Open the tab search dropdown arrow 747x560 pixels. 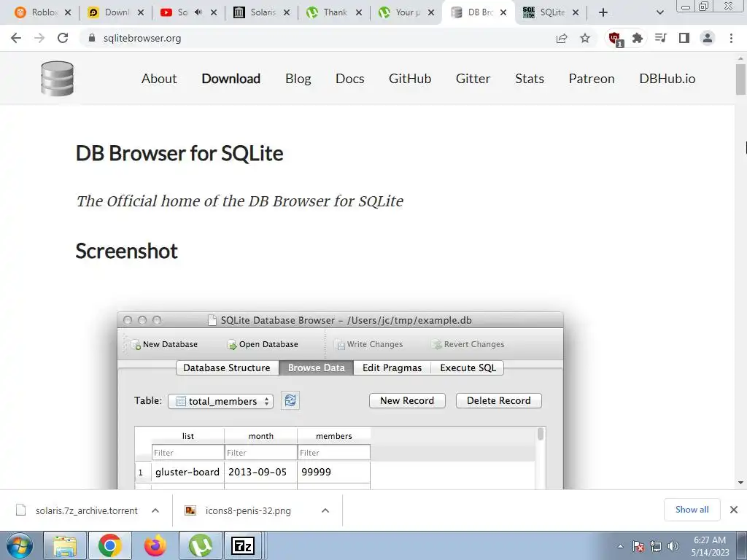[x=659, y=12]
